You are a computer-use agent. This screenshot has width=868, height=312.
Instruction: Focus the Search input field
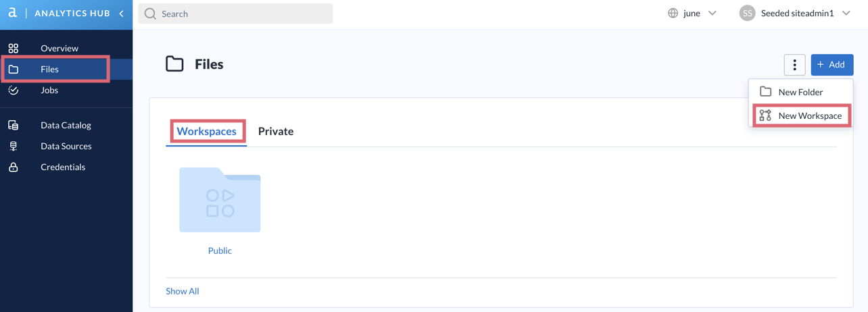[235, 14]
